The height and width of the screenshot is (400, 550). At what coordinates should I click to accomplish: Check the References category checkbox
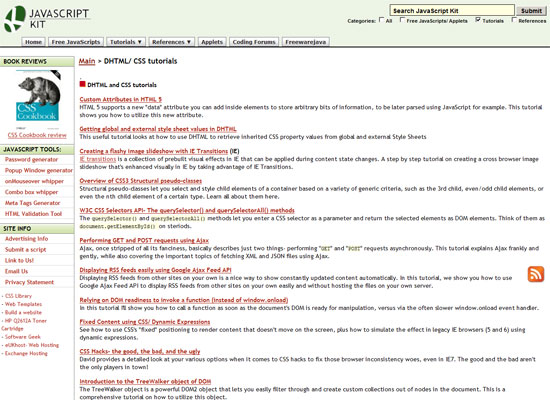click(x=514, y=20)
